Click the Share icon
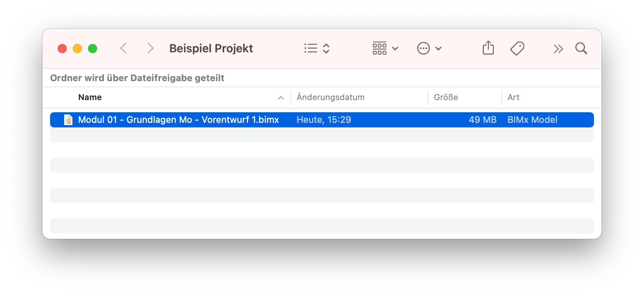This screenshot has width=644, height=295. (x=488, y=48)
